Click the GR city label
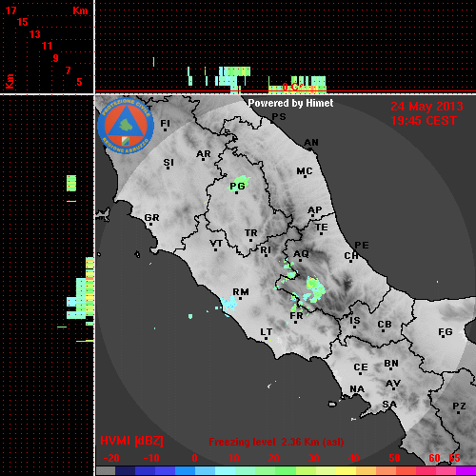Image resolution: width=476 pixels, height=476 pixels. tap(151, 218)
